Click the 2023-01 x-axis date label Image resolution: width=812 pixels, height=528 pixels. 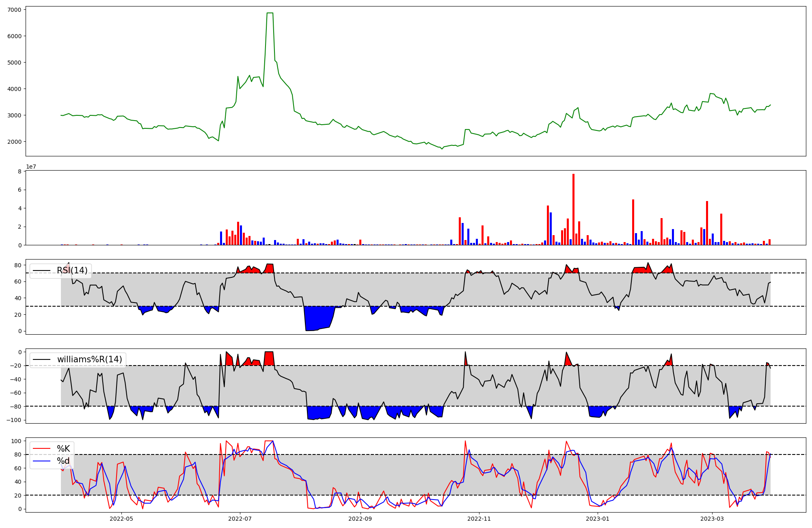pos(598,519)
